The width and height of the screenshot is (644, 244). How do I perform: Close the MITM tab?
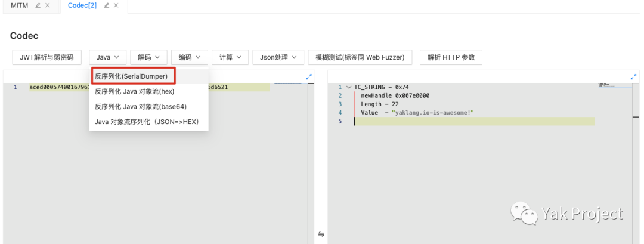[47, 5]
